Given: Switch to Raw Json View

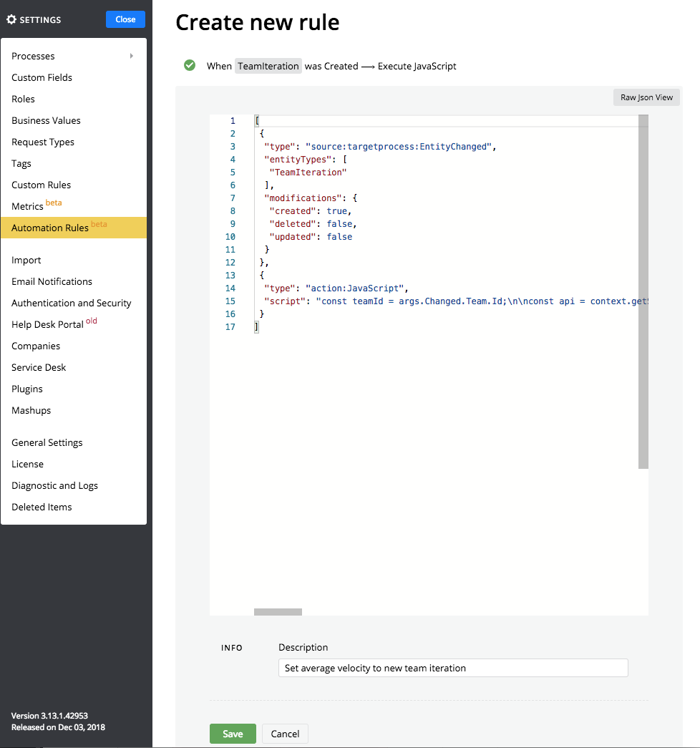Looking at the screenshot, I should click(646, 97).
